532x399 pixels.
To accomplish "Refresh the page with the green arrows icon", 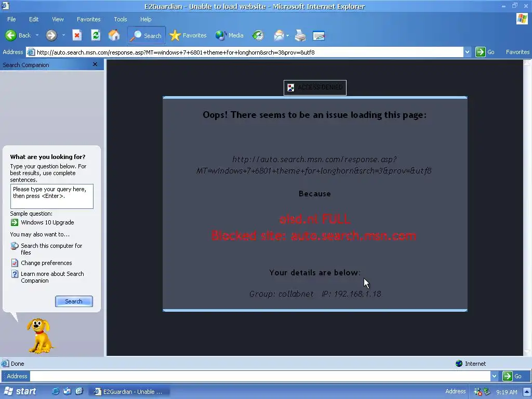I will point(96,35).
